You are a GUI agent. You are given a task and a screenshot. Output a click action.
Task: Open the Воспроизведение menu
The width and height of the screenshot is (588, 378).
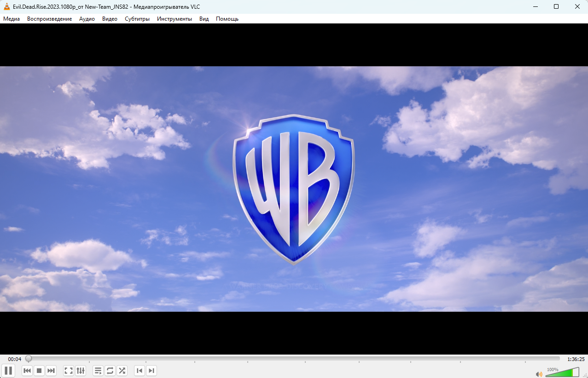49,19
